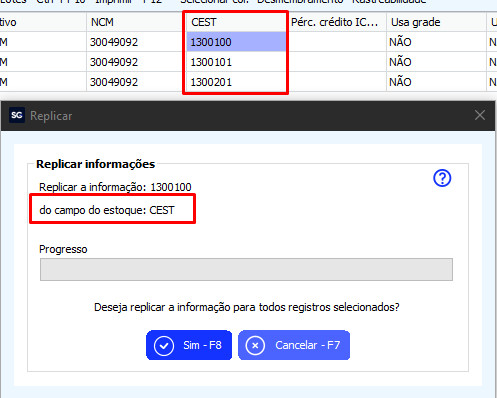Select CEST cell 1300101
This screenshot has width=497, height=398.
point(236,62)
